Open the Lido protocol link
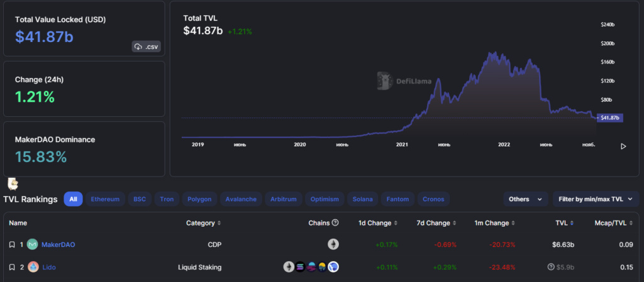This screenshot has width=644, height=282. [x=49, y=268]
